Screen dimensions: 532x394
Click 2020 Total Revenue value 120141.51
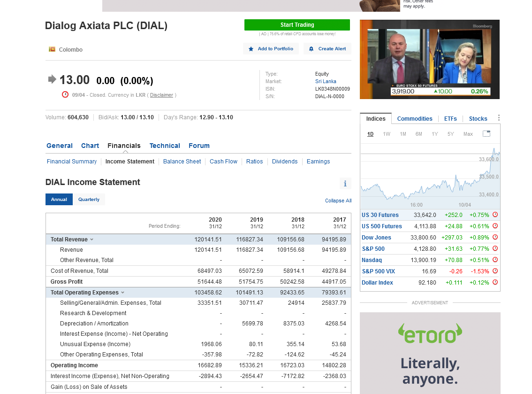coord(208,239)
